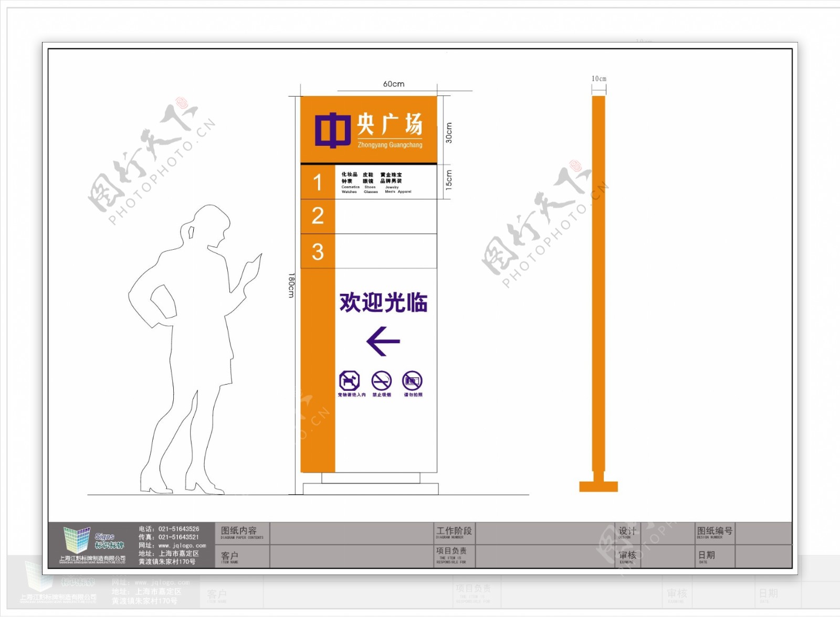This screenshot has width=840, height=617.
Task: Click the 60cm width dimension label
Action: click(x=394, y=84)
